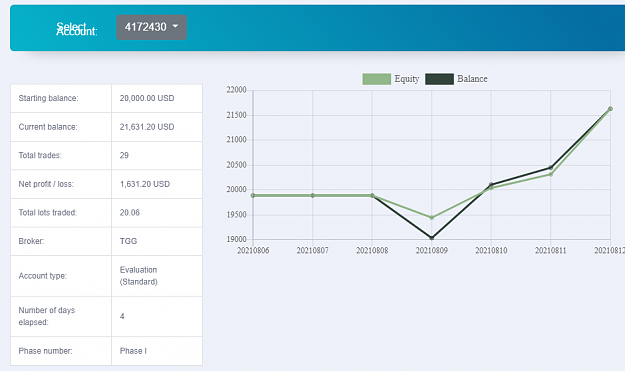The image size is (625, 371).
Task: Select the broker value TGG
Action: [128, 241]
